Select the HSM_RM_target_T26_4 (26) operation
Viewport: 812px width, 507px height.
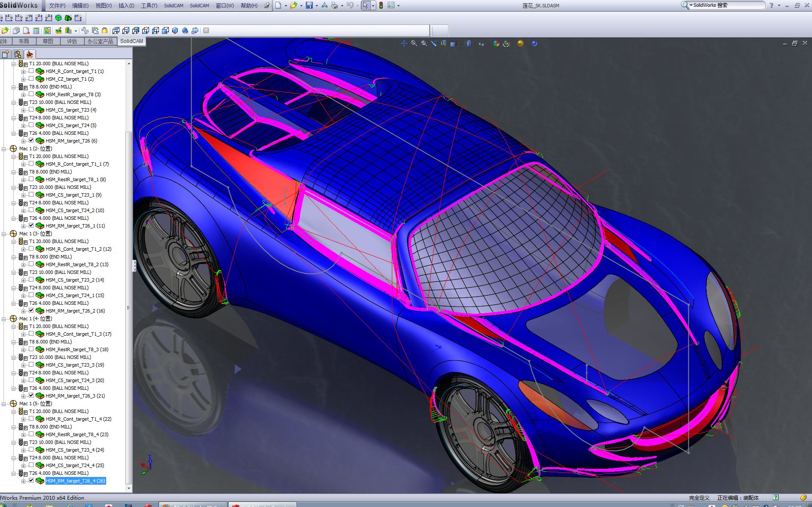click(76, 481)
